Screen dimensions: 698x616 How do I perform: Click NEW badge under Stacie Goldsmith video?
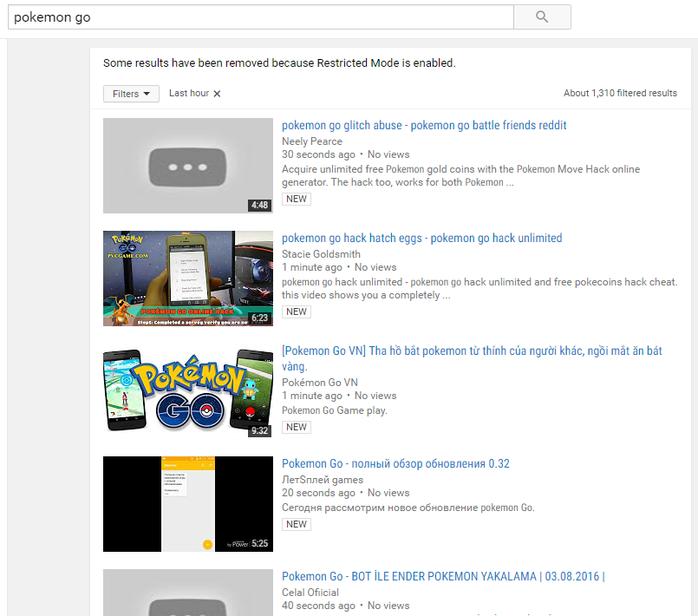coord(297,311)
